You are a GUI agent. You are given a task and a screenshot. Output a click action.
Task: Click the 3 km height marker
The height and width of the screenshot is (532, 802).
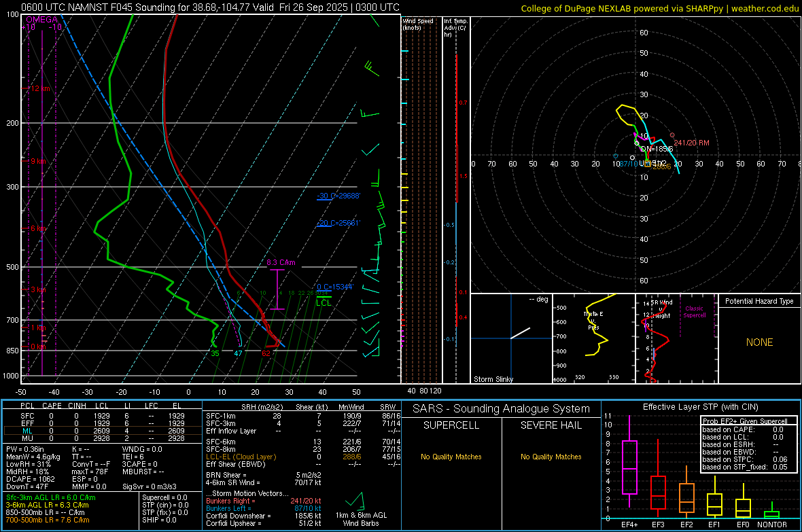(x=38, y=289)
